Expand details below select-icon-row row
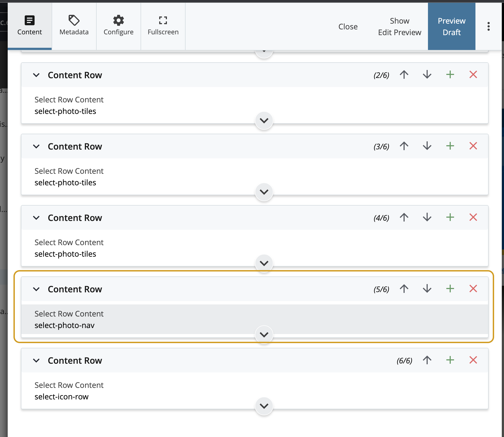This screenshot has width=504, height=437. click(x=264, y=406)
